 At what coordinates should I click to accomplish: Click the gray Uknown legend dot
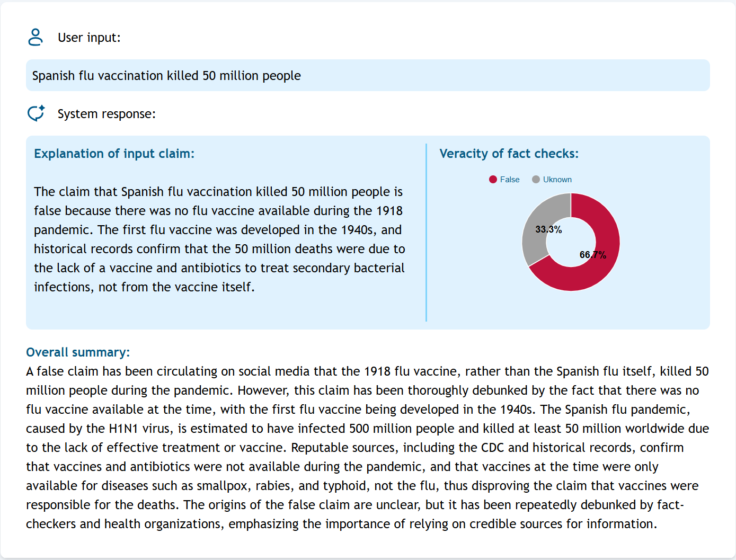point(536,180)
